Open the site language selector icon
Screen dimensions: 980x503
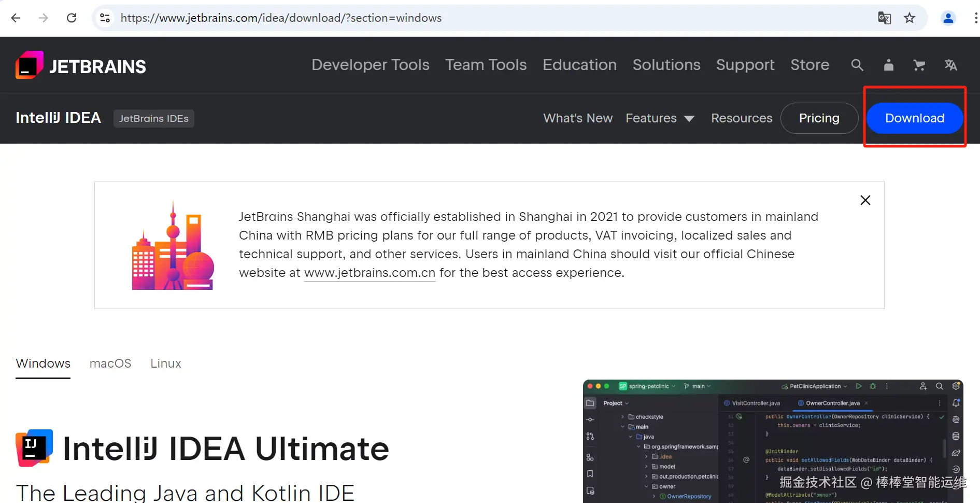[x=950, y=65]
